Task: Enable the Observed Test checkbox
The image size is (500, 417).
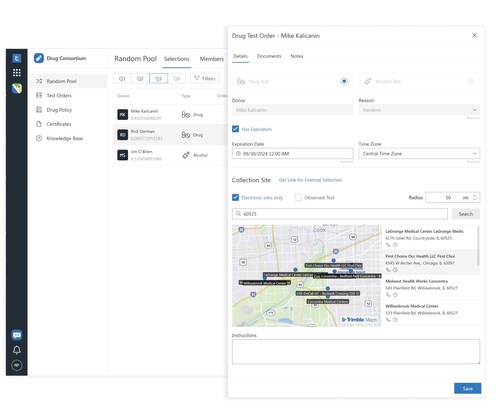Action: click(x=298, y=197)
